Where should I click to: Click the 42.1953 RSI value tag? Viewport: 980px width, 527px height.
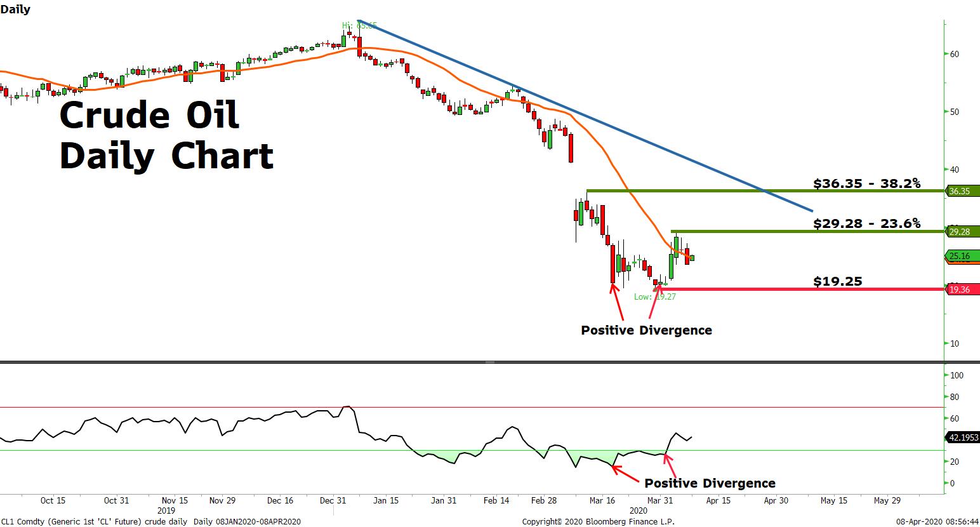[x=963, y=437]
